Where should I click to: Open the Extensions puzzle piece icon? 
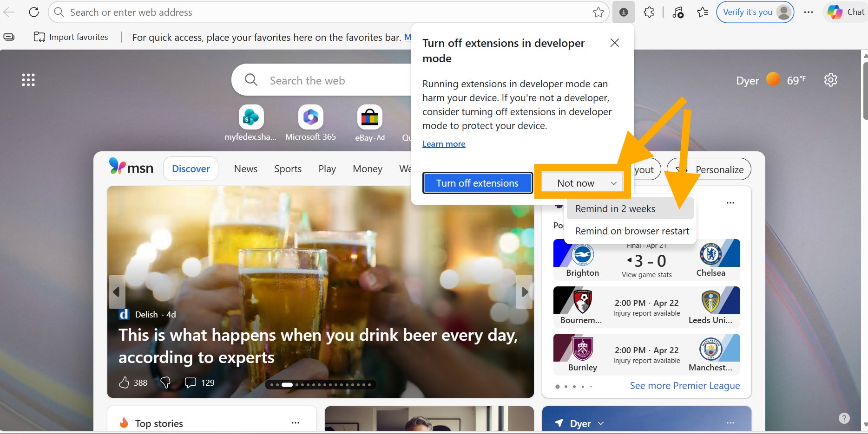(649, 13)
